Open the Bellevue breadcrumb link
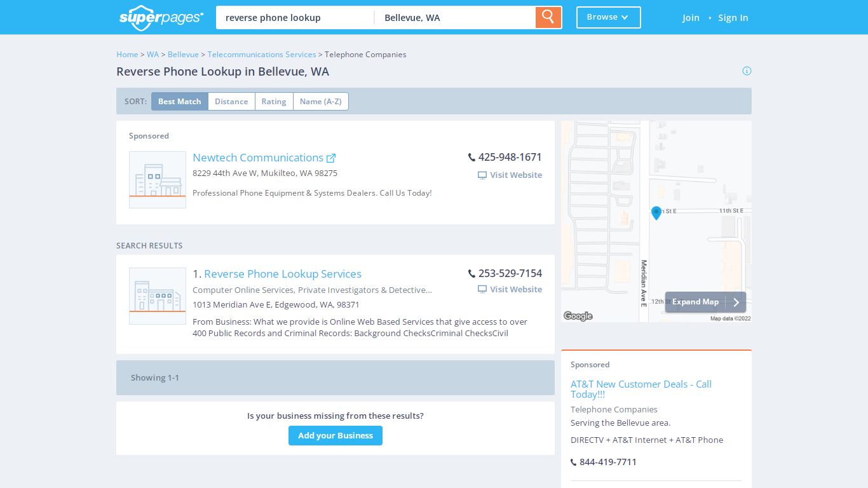 pyautogui.click(x=183, y=55)
